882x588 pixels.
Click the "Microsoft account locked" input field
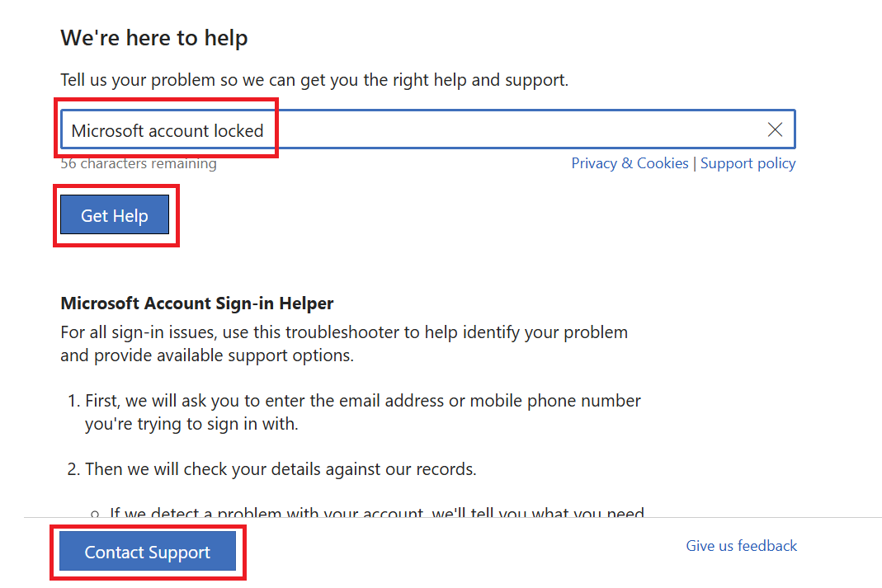(427, 129)
